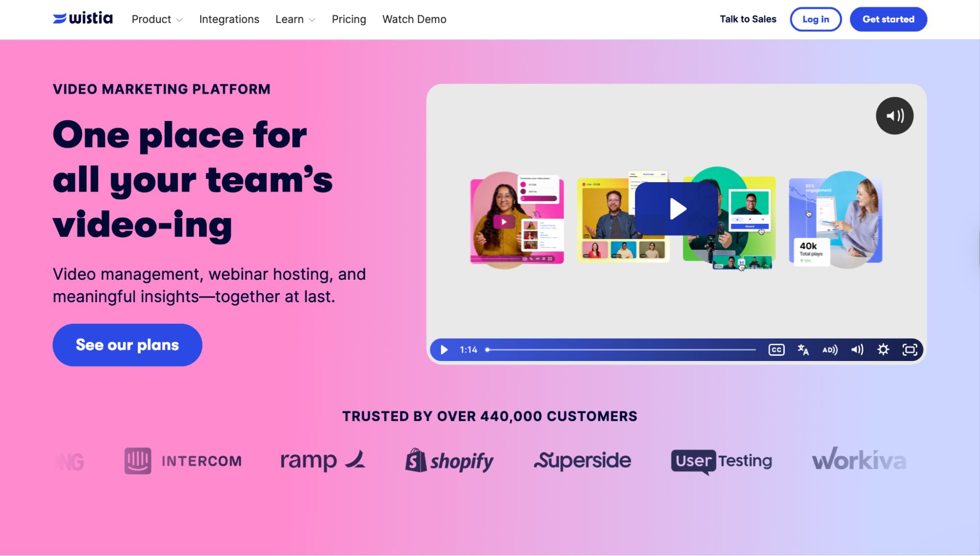
Task: Enable closed captions in the video player
Action: coord(776,349)
